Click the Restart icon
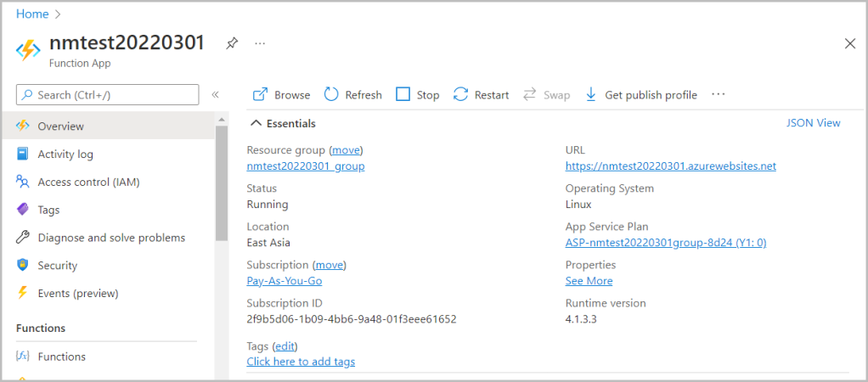 (461, 95)
